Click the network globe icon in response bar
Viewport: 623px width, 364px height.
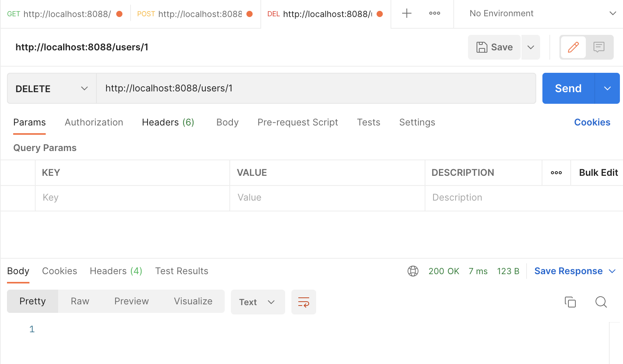click(x=413, y=271)
